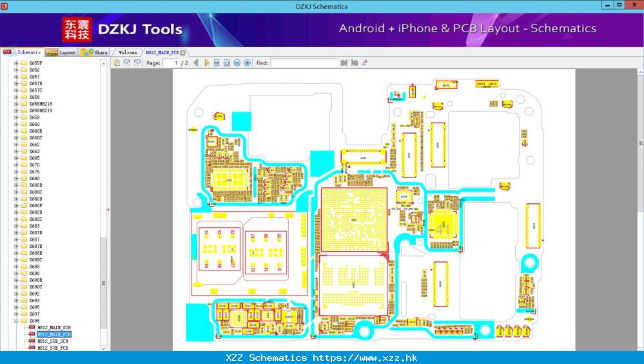Select the X665 tree row
Image resolution: width=644 pixels, height=364 pixels.
coord(35,158)
